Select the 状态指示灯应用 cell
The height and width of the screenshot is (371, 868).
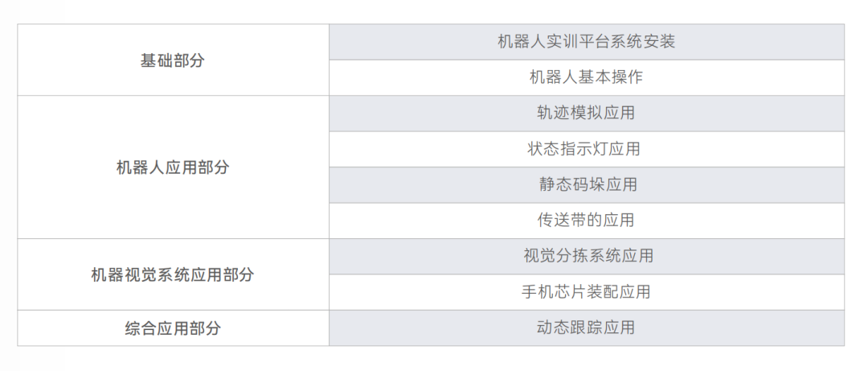(x=586, y=149)
